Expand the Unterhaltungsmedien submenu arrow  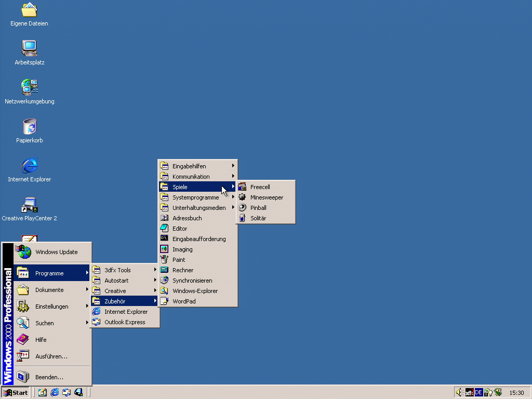point(233,207)
